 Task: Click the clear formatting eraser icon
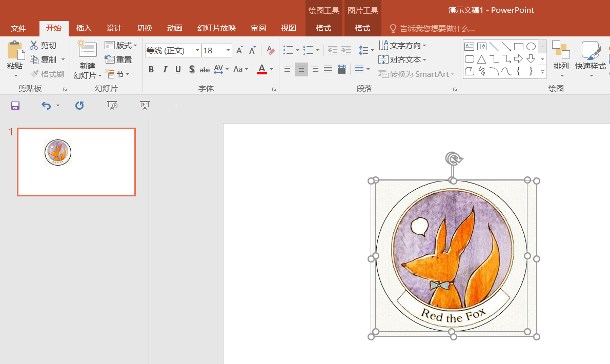point(271,50)
